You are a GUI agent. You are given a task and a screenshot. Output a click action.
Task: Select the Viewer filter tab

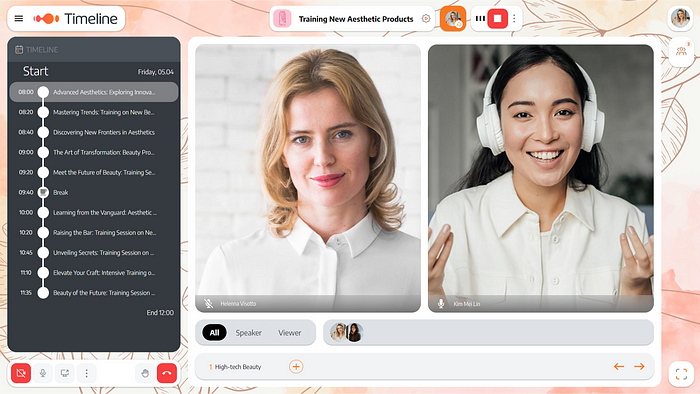click(x=290, y=333)
